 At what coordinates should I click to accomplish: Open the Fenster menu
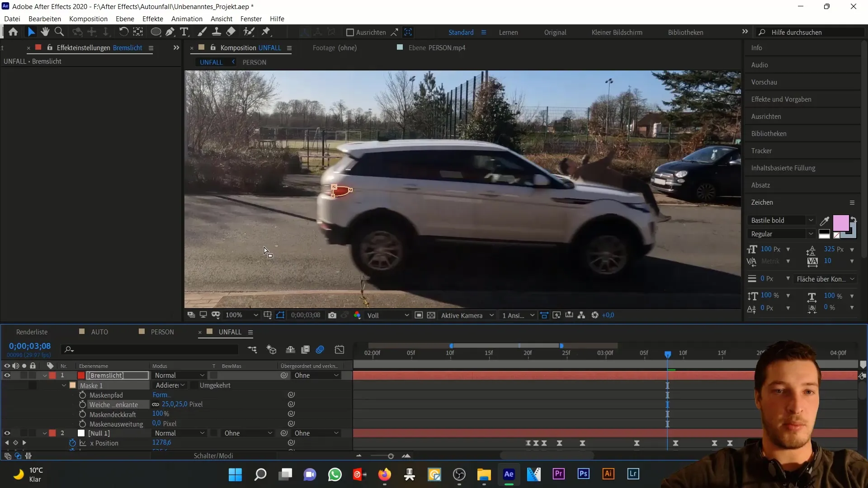pos(251,19)
